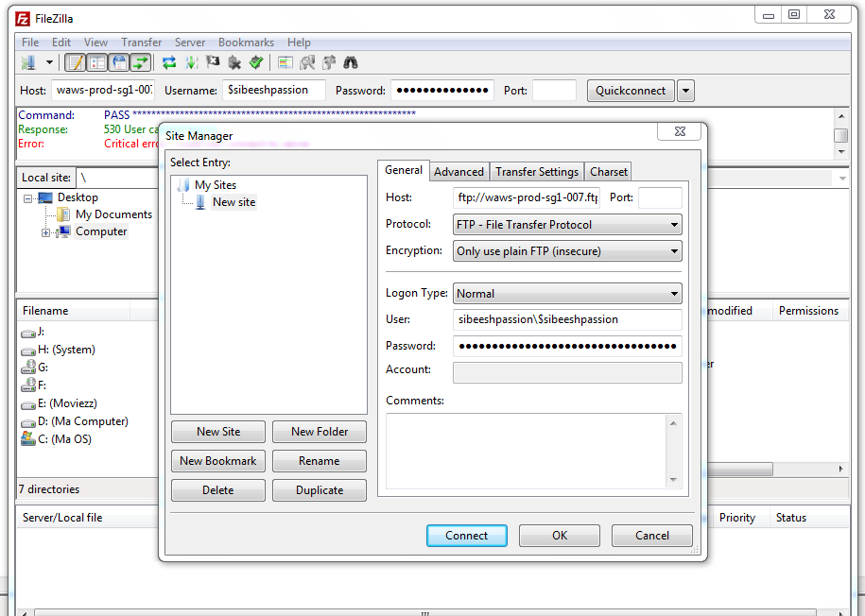This screenshot has width=865, height=616.
Task: Click the Permissions column header
Action: pos(808,311)
